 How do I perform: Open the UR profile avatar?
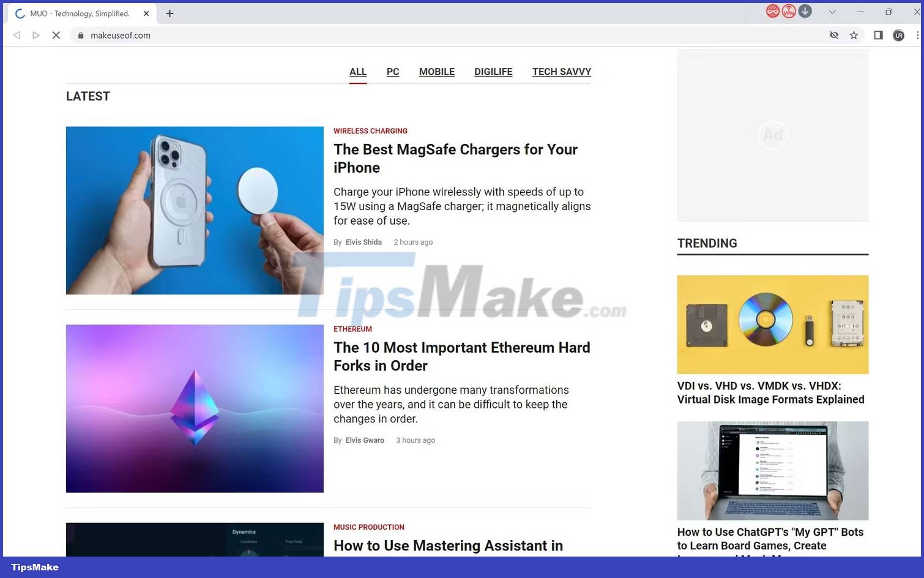[x=898, y=36]
